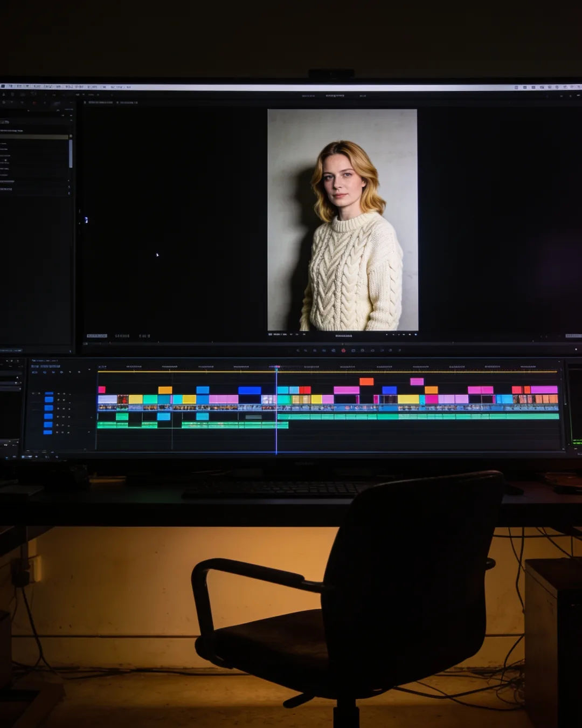The image size is (582, 728).
Task: Click the portrait preview in the viewer
Action: pos(342,220)
